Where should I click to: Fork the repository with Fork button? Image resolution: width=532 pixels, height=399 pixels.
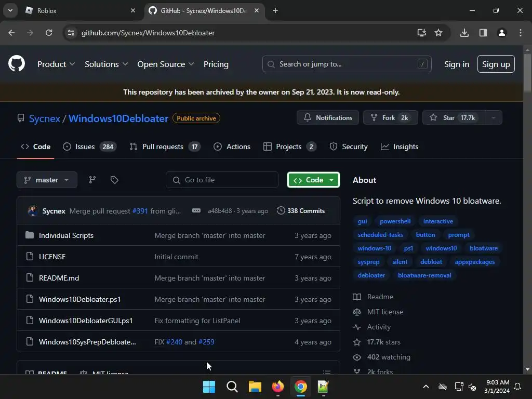pos(391,118)
